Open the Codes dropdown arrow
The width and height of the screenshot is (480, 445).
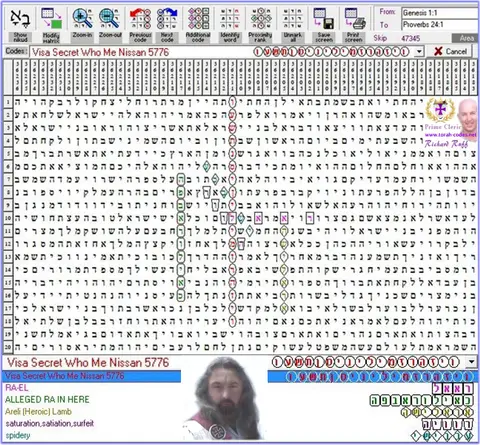[419, 52]
